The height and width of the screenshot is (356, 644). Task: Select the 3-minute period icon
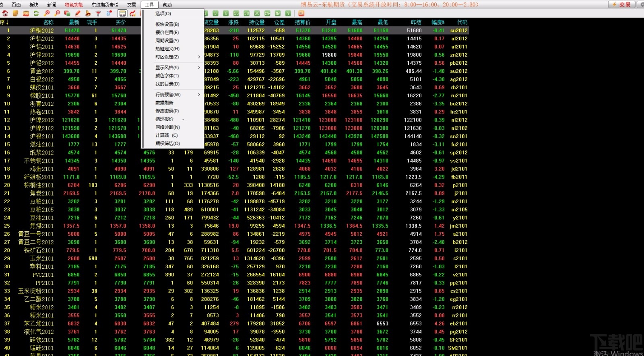(215, 13)
